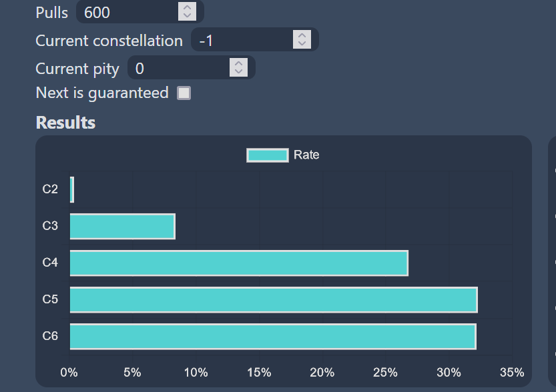
Task: Click the "Current constellation" label
Action: (x=109, y=41)
